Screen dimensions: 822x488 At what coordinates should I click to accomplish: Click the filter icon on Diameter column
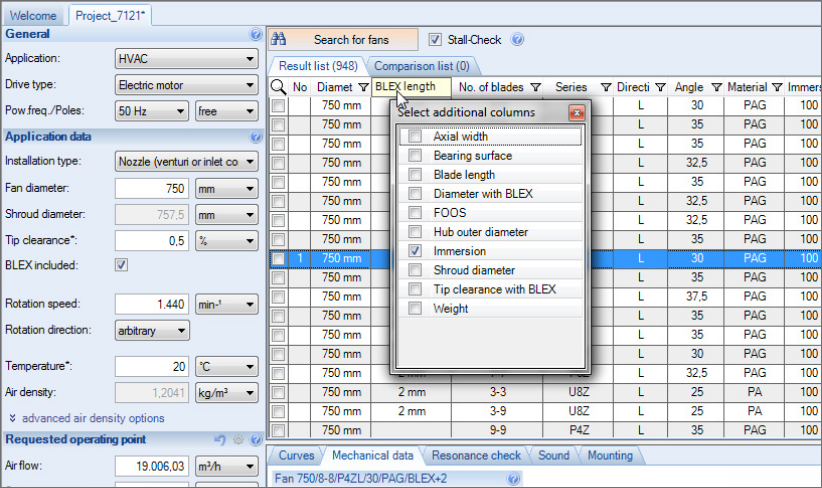point(361,87)
